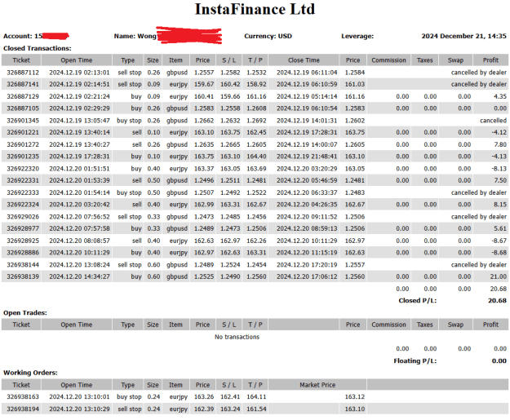Click ticket 326901345

tap(23, 121)
